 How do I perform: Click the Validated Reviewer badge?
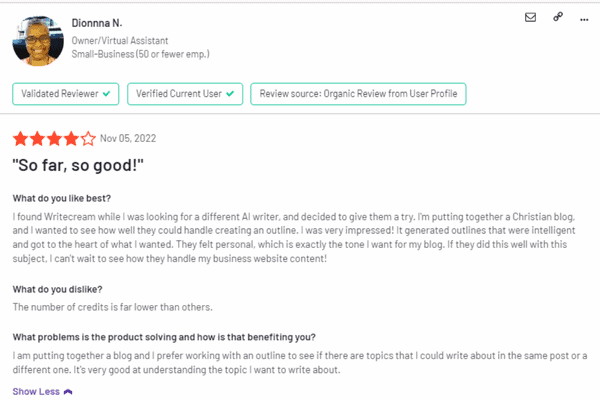point(66,94)
